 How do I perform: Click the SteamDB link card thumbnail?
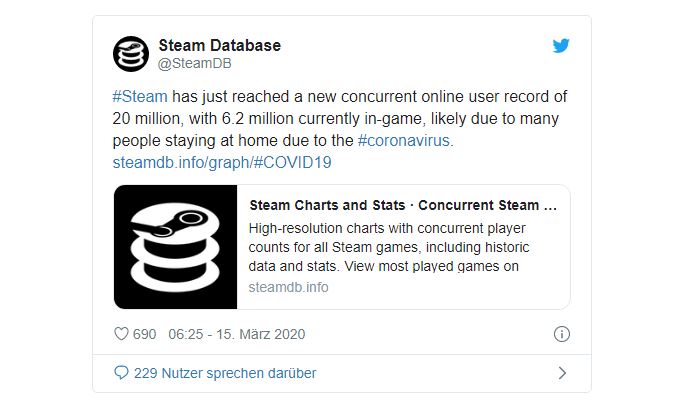point(174,246)
